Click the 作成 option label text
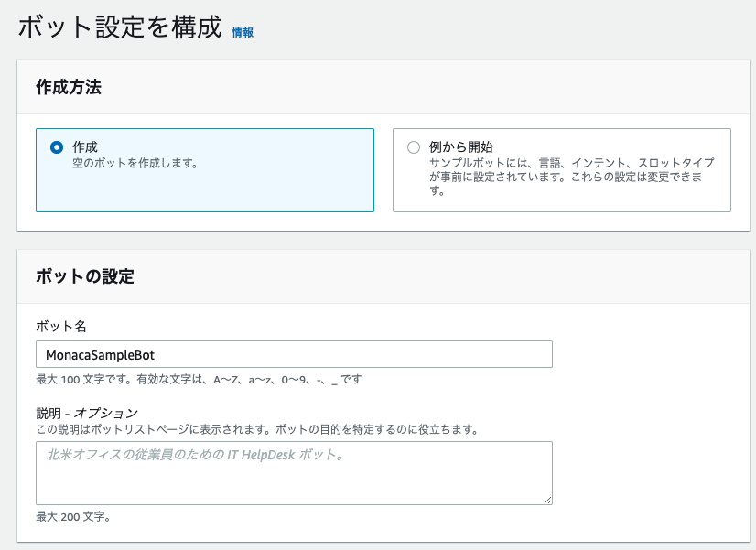756x550 pixels. (85, 147)
